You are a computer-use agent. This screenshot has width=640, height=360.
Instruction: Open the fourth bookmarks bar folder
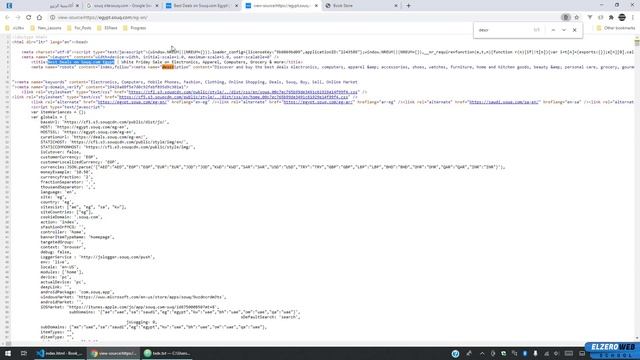point(107,28)
